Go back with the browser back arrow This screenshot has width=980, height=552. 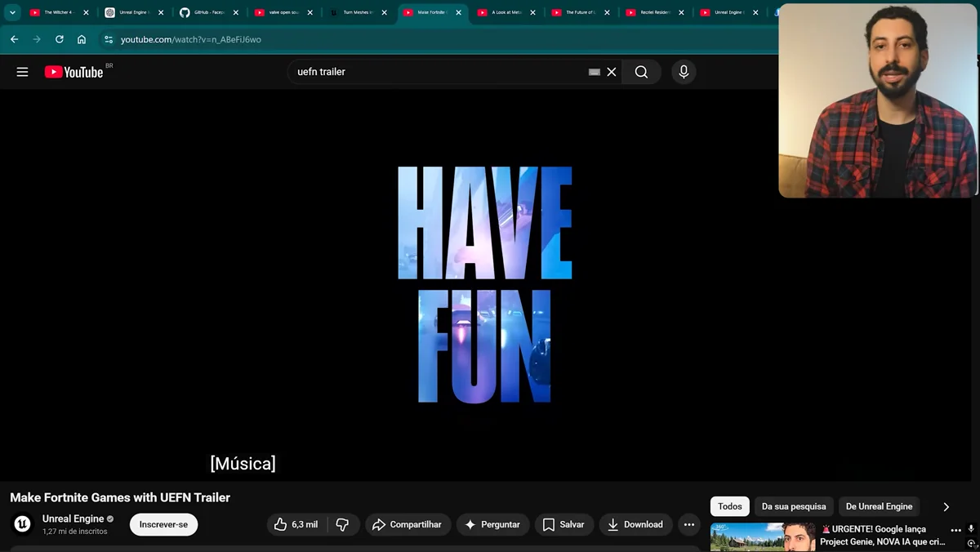(14, 39)
